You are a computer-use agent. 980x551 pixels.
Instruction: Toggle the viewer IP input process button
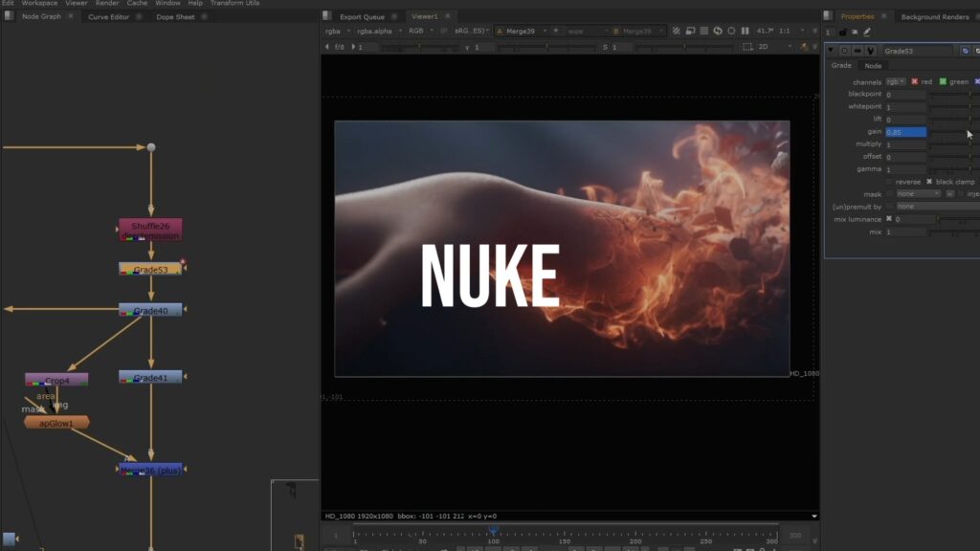click(444, 31)
